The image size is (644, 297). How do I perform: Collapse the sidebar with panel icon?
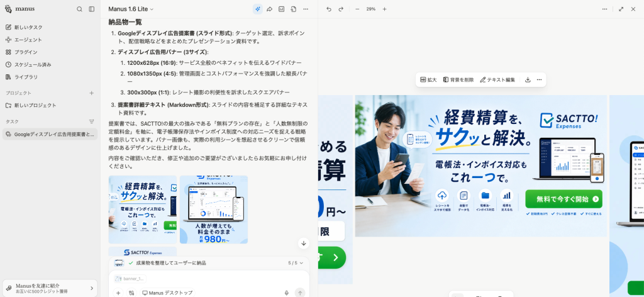coord(92,9)
